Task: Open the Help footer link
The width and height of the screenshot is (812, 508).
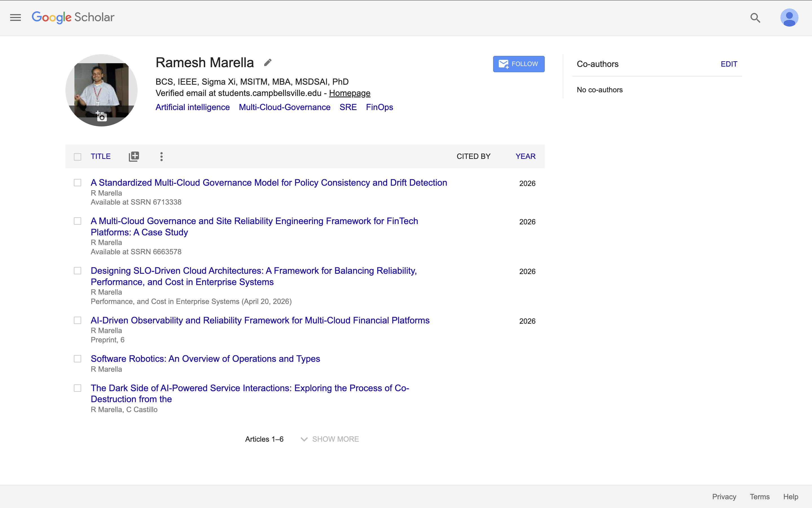Action: [791, 497]
